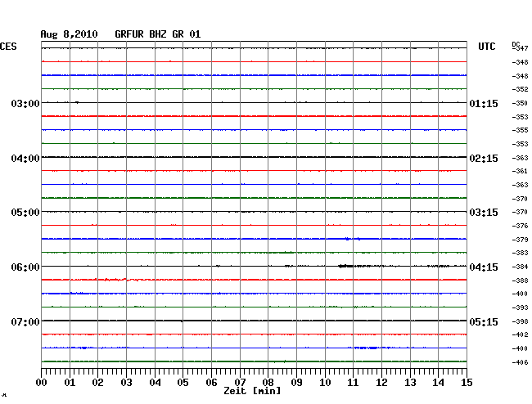Select the "04:15" UTC time label
The height and width of the screenshot is (404, 532).
click(x=484, y=267)
